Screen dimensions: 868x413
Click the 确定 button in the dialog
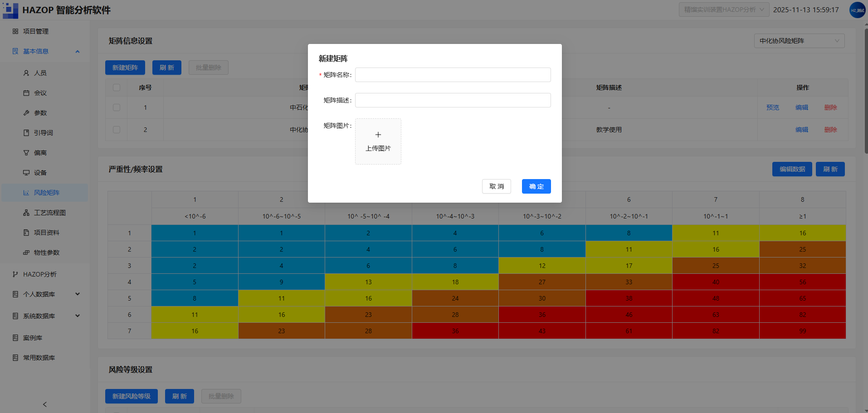[x=536, y=186]
